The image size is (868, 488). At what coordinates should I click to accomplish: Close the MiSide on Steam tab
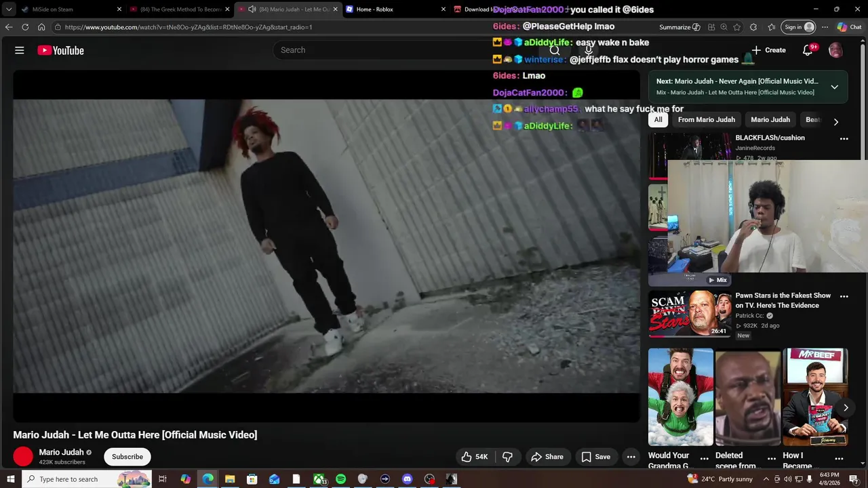(119, 9)
